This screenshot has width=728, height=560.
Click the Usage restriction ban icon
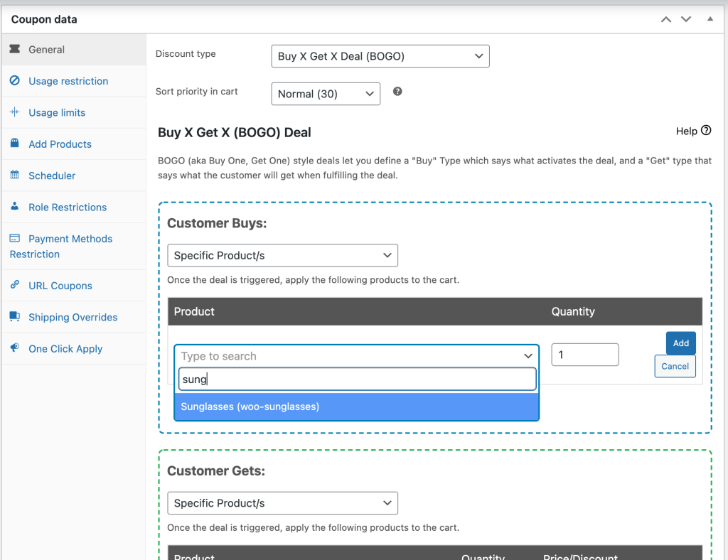pos(15,80)
